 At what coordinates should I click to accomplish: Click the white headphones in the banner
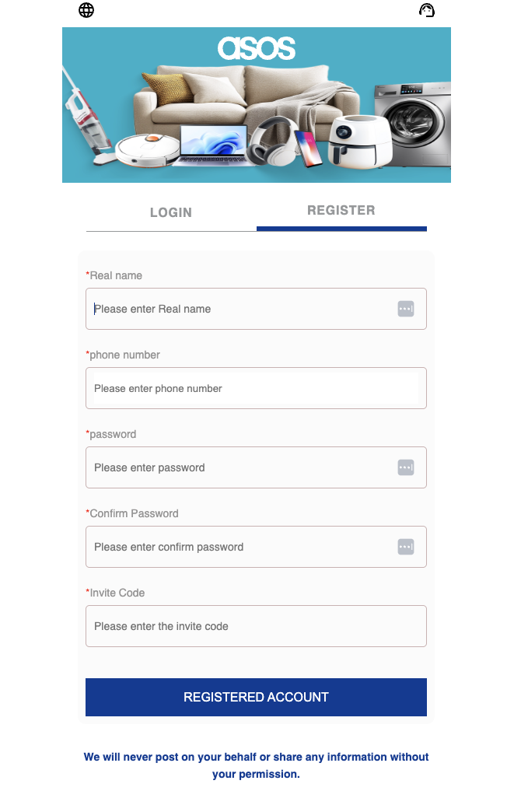click(x=274, y=140)
